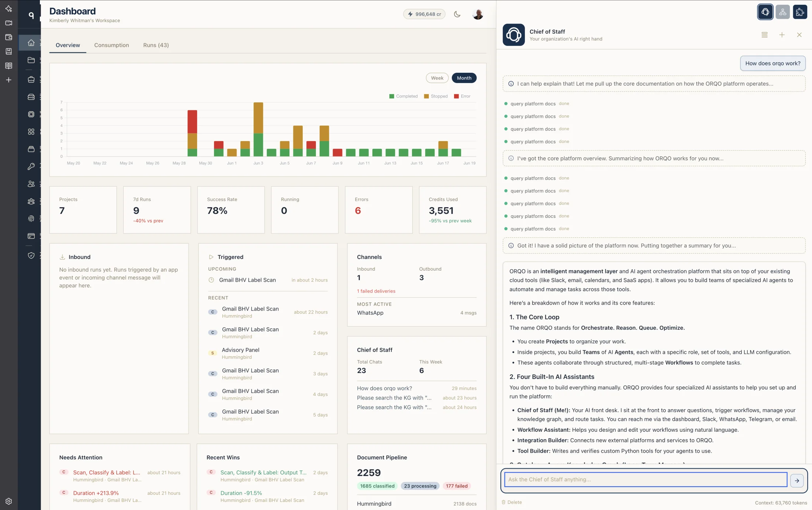This screenshot has width=812, height=510.
Task: Open the Gmail BHV Label Scan run from 5 days
Action: (x=268, y=415)
